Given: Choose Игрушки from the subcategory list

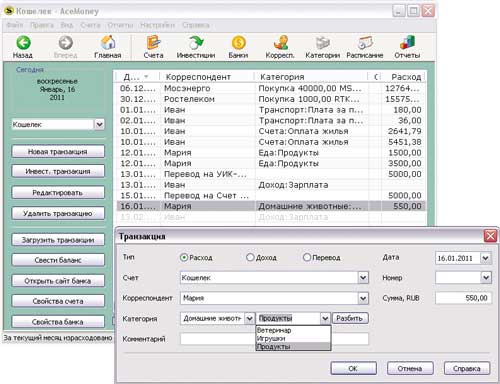Looking at the screenshot, I should pos(293,338).
